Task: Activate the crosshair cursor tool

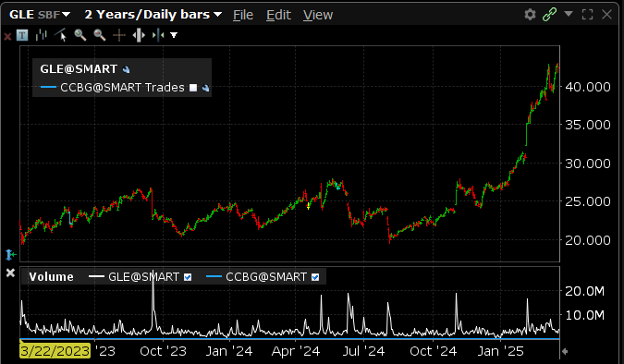Action: [119, 35]
